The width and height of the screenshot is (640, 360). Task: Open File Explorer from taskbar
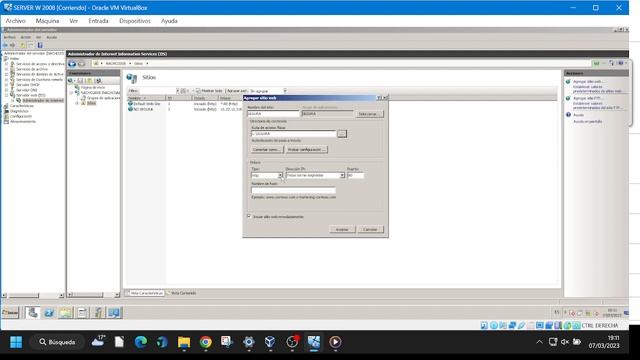pyautogui.click(x=184, y=342)
